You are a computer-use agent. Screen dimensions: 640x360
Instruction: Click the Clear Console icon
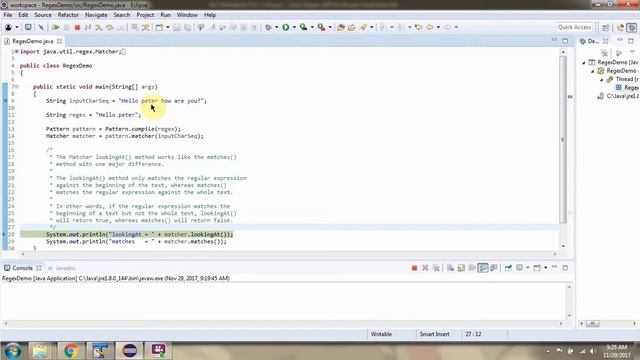[450, 268]
